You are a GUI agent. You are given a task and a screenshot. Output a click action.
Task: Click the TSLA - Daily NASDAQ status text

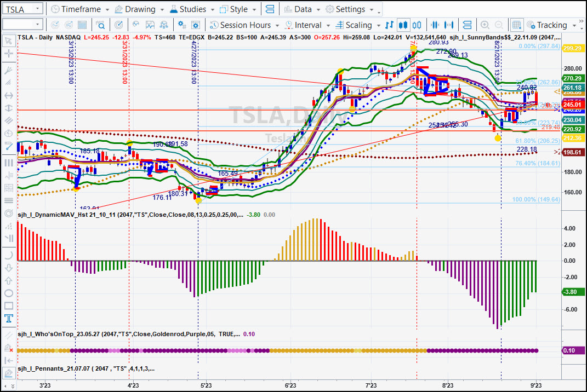click(49, 37)
